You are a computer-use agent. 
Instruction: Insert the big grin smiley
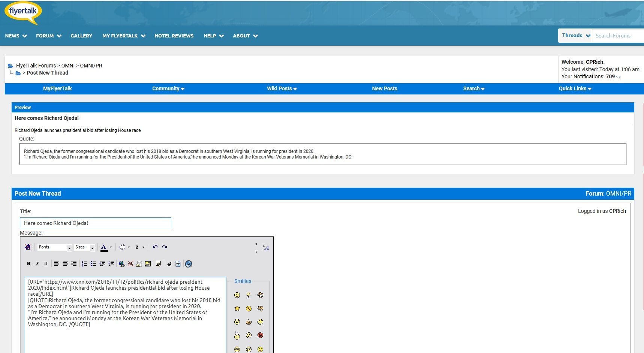click(x=260, y=295)
